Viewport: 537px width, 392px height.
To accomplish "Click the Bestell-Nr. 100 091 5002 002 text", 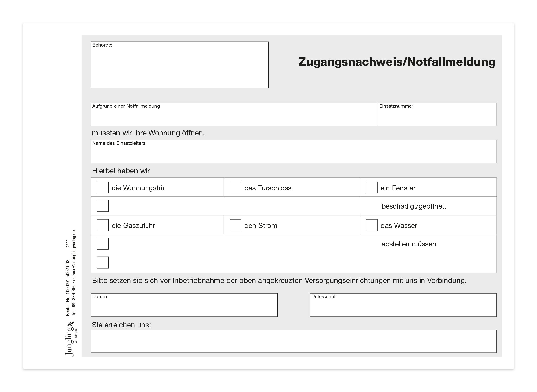I will point(68,288).
